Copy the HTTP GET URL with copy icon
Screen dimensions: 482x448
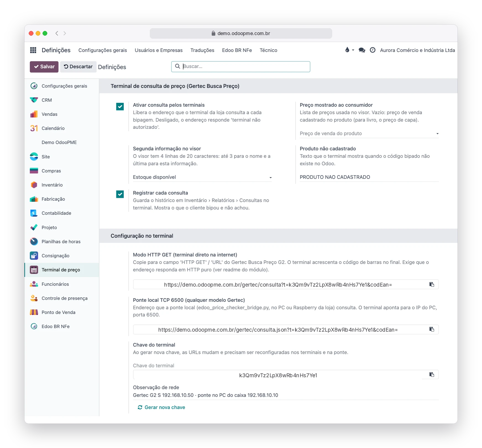point(432,284)
